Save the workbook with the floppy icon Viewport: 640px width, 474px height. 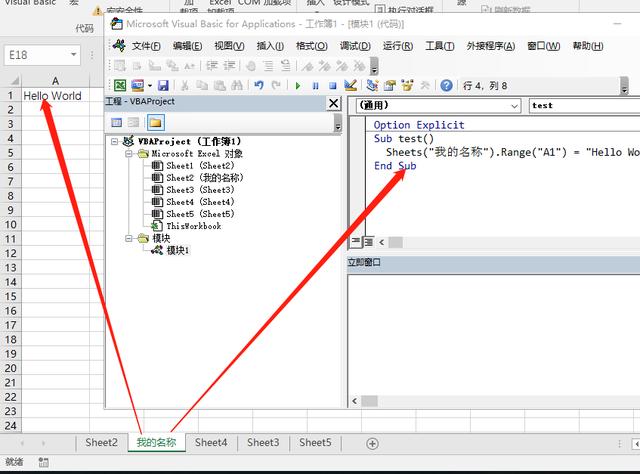pyautogui.click(x=163, y=85)
